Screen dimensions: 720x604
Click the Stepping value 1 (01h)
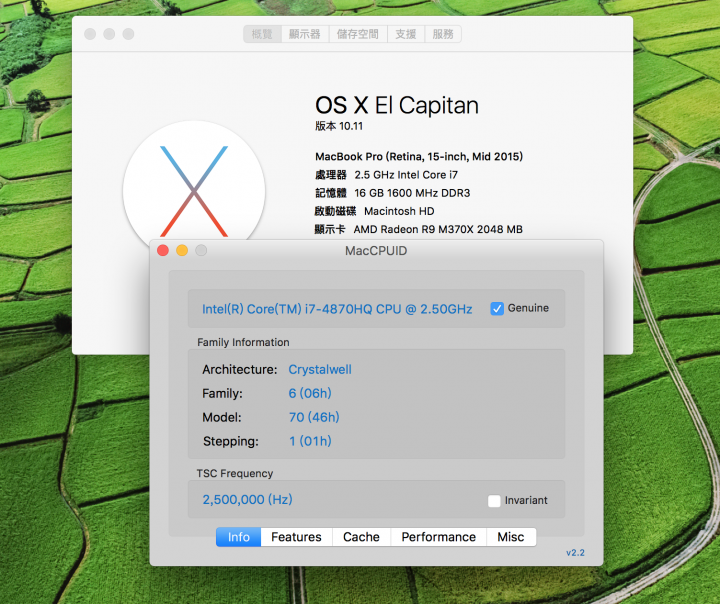(x=310, y=441)
